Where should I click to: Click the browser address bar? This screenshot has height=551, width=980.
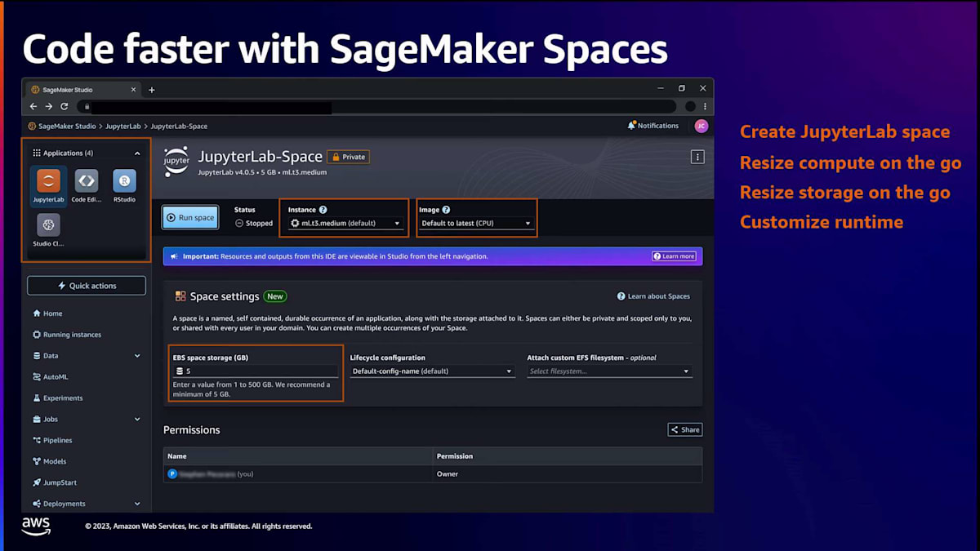376,106
